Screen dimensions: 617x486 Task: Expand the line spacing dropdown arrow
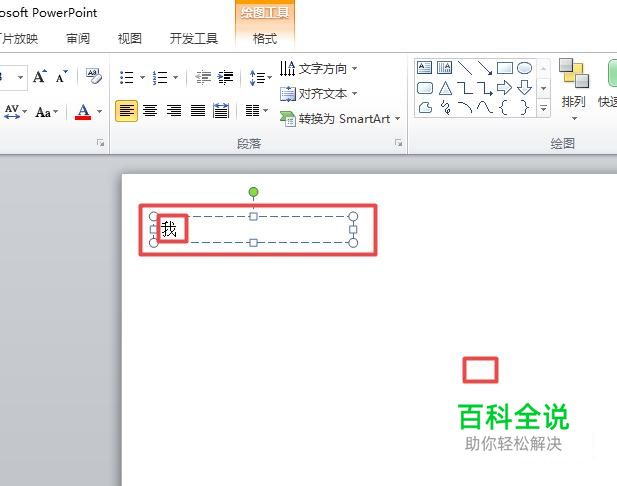pos(270,78)
